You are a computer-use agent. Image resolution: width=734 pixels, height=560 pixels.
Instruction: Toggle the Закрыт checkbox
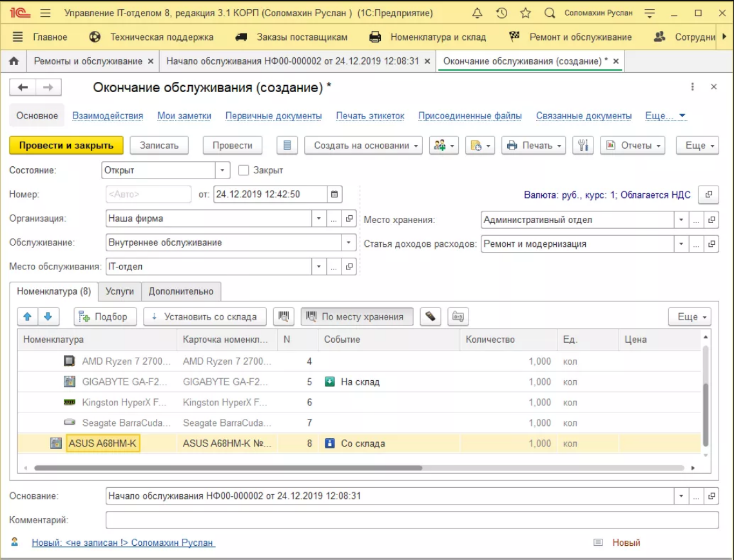click(244, 170)
